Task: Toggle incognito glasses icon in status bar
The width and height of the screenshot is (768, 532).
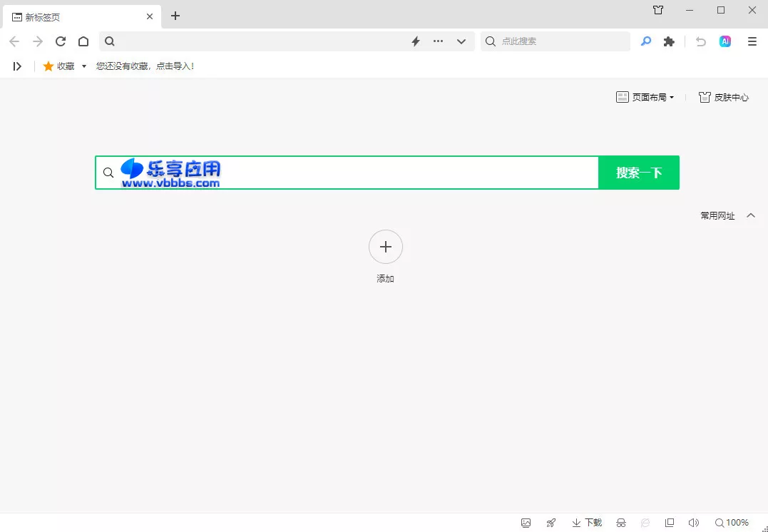Action: pos(621,523)
